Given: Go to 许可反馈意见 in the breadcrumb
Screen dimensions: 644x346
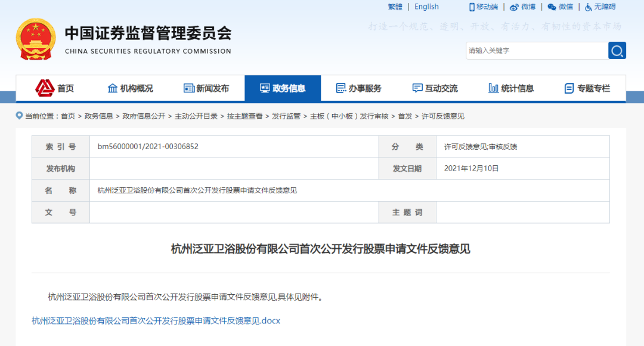Looking at the screenshot, I should click(442, 116).
